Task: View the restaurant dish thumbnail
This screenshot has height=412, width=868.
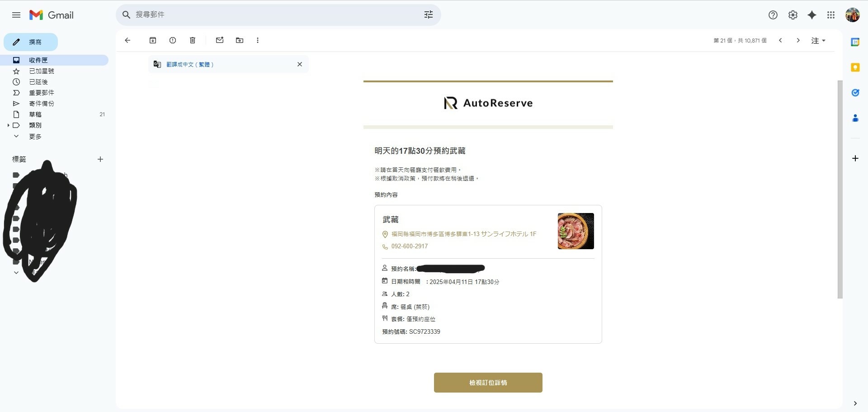Action: [x=576, y=231]
